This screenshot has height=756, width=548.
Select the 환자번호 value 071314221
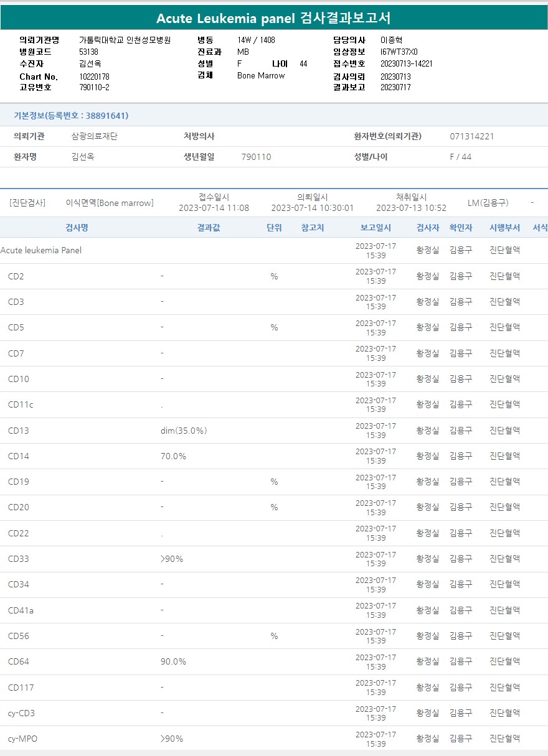pos(471,136)
